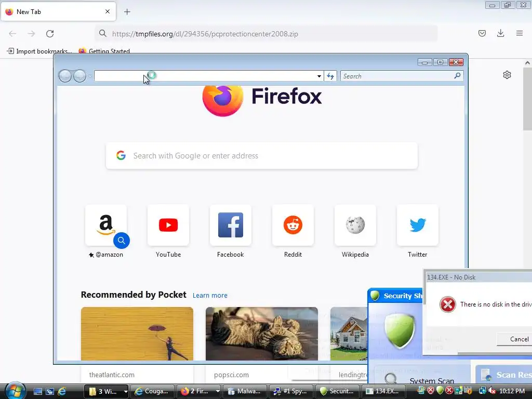Open the Twitter shortcut tile
This screenshot has height=399, width=532.
[417, 225]
